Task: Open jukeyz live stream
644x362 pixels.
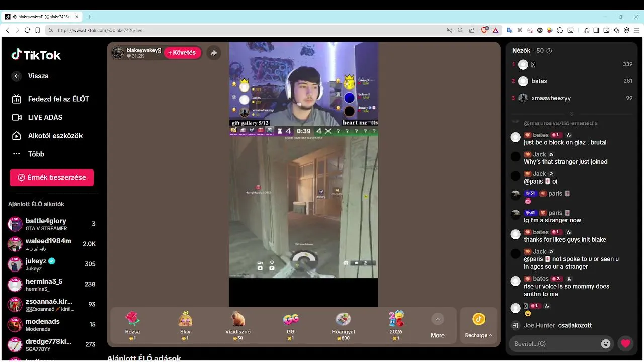Action: [51, 264]
